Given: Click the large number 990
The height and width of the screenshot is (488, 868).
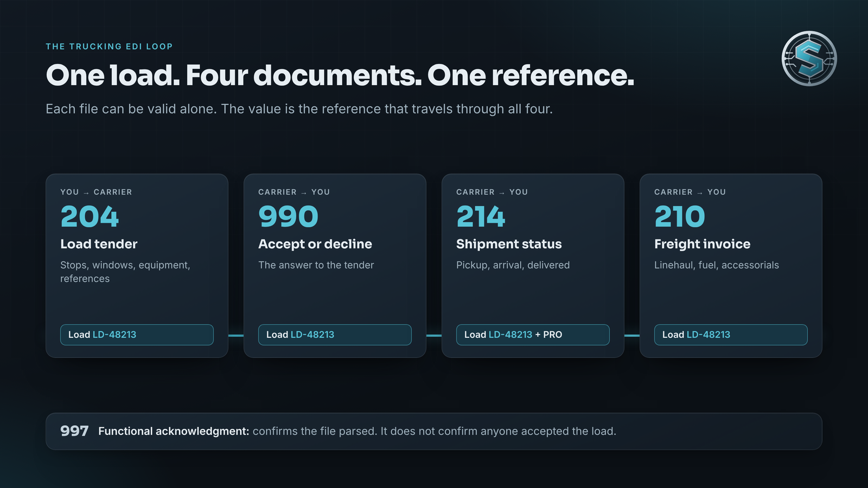Looking at the screenshot, I should click(x=288, y=217).
